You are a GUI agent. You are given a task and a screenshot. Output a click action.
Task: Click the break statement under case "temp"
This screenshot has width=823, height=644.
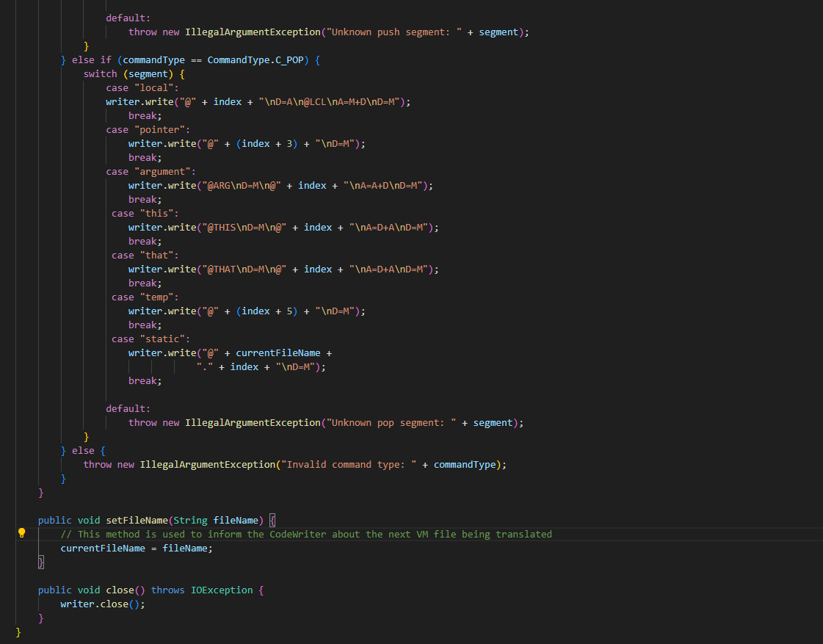click(144, 325)
